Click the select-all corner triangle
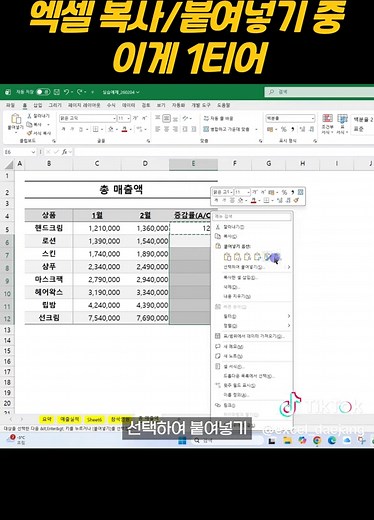 pos(9,164)
